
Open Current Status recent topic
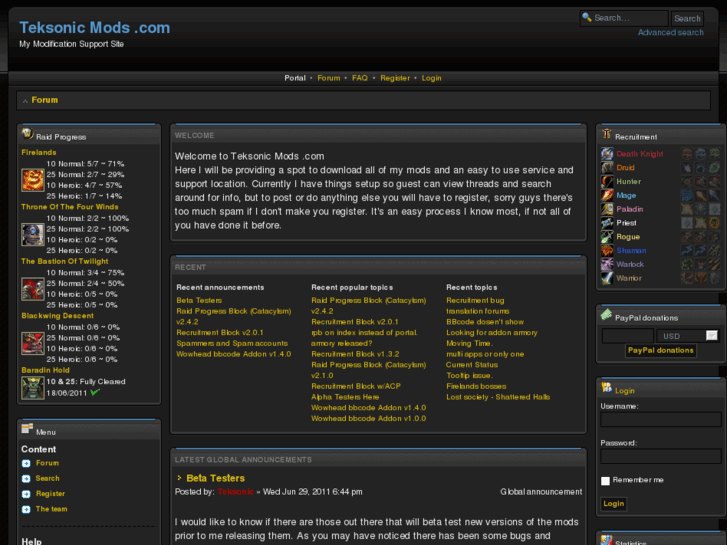point(472,365)
